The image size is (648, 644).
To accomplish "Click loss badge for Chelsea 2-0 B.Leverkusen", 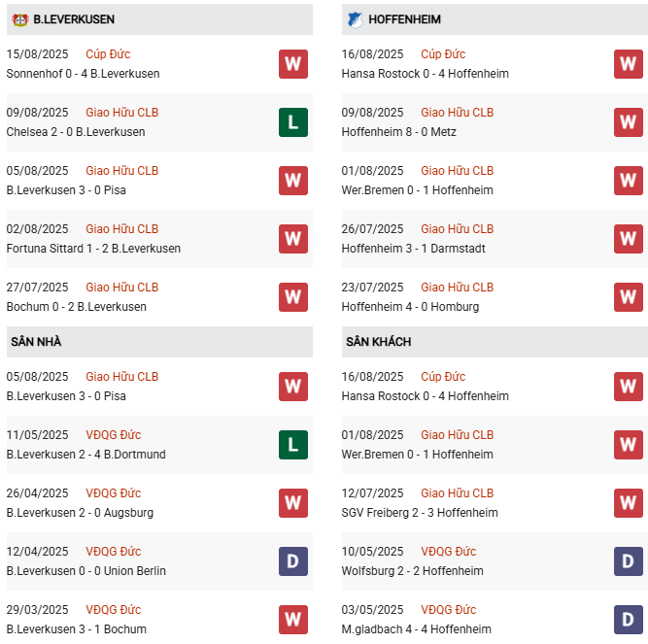I will point(293,122).
